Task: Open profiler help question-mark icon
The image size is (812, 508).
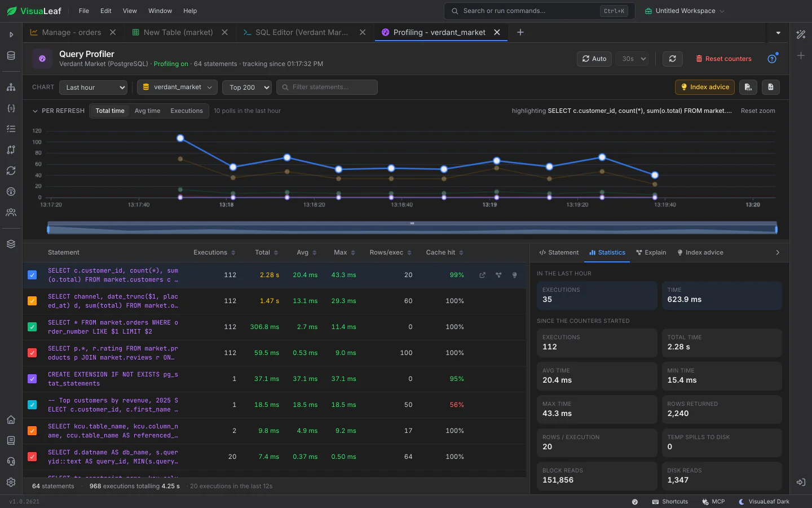Action: coord(772,59)
